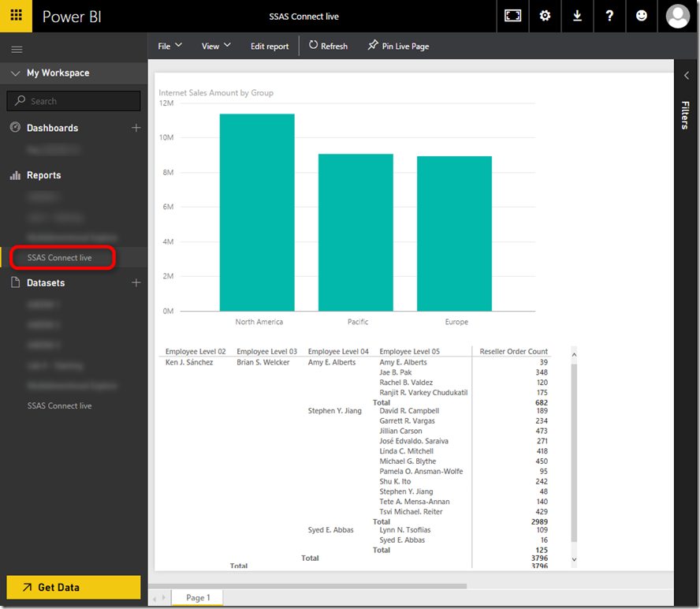Viewport: 700px width, 609px height.
Task: Open SSAS Connect live dataset
Action: click(59, 405)
